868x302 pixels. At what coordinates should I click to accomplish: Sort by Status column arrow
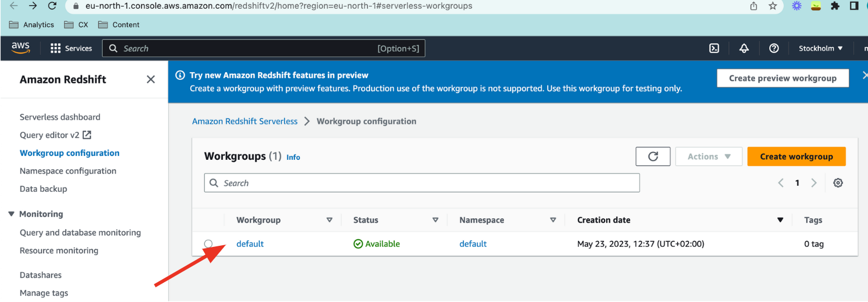(435, 220)
